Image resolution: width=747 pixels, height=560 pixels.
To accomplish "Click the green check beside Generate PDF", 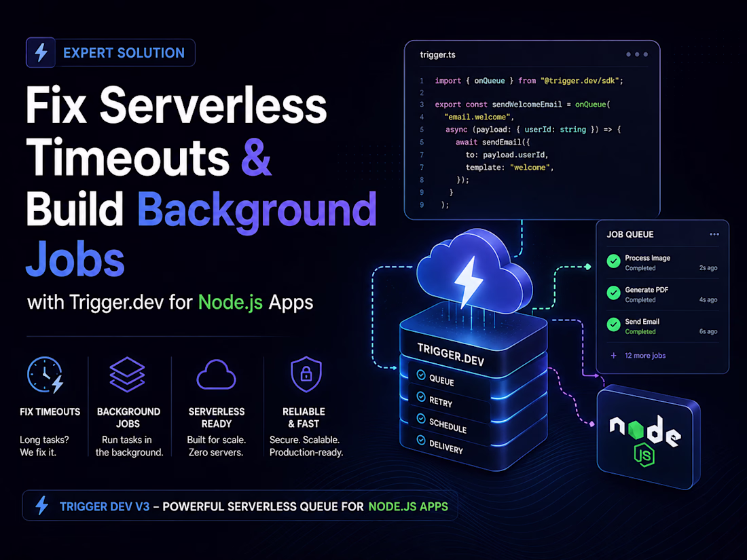I will click(x=614, y=293).
